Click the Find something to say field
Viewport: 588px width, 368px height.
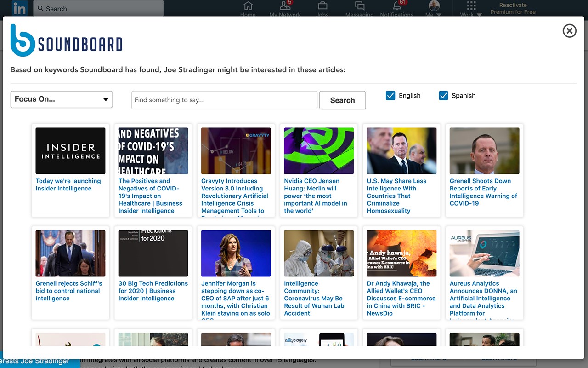tap(224, 100)
